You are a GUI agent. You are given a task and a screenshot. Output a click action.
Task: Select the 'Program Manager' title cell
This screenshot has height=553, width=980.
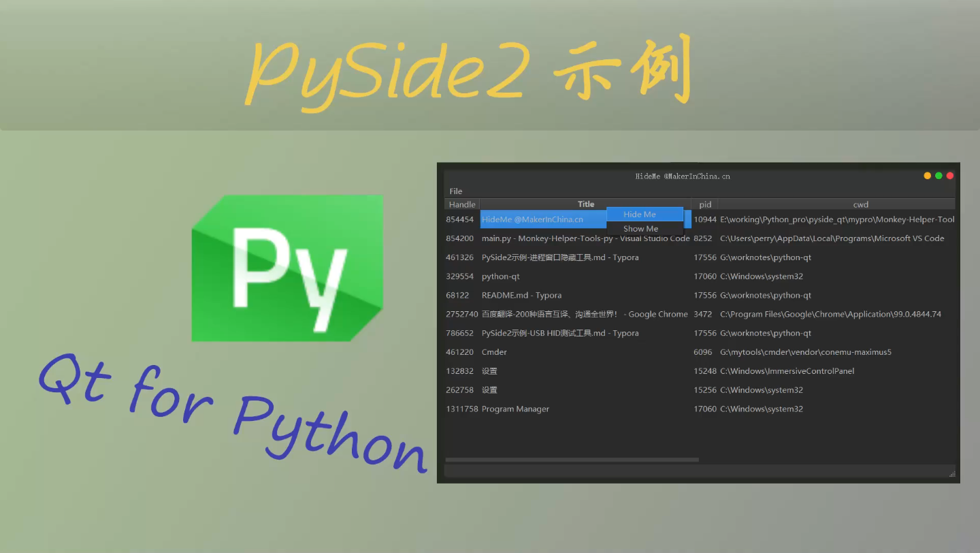click(x=585, y=409)
